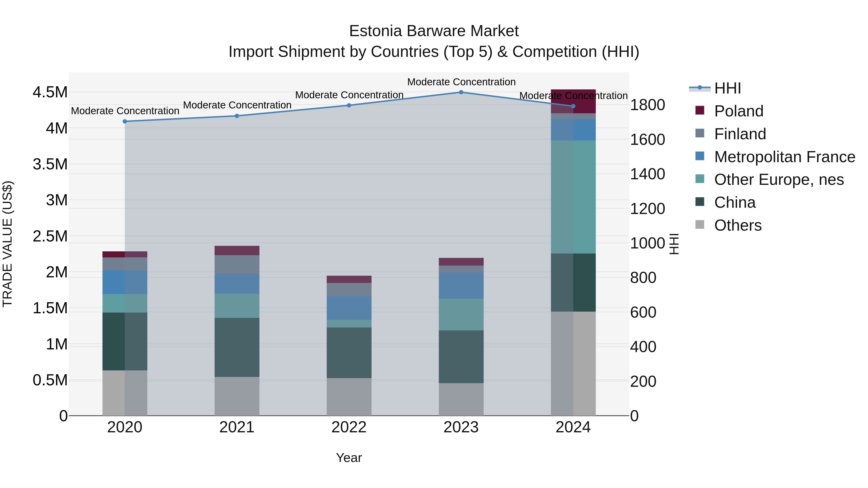Viewport: 868px width, 488px height.
Task: Toggle the Others legend entry
Action: (728, 225)
